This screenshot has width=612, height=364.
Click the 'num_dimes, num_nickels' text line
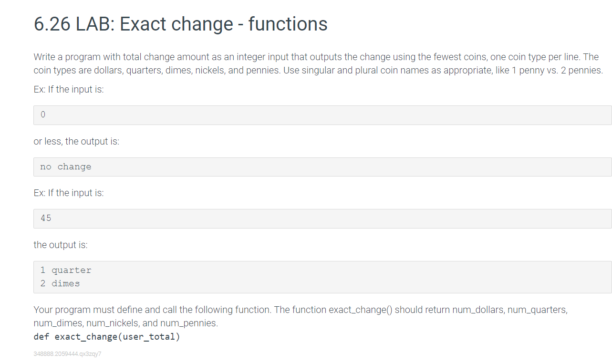pos(126,323)
